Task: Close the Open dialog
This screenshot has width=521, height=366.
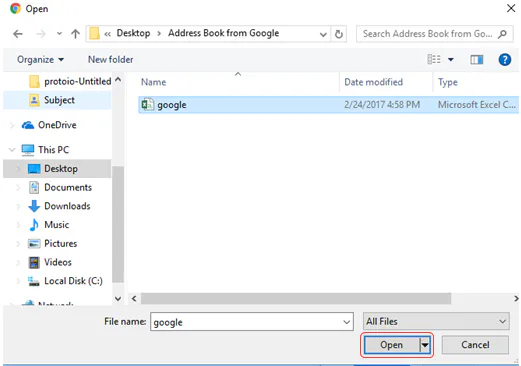Action: tap(511, 8)
